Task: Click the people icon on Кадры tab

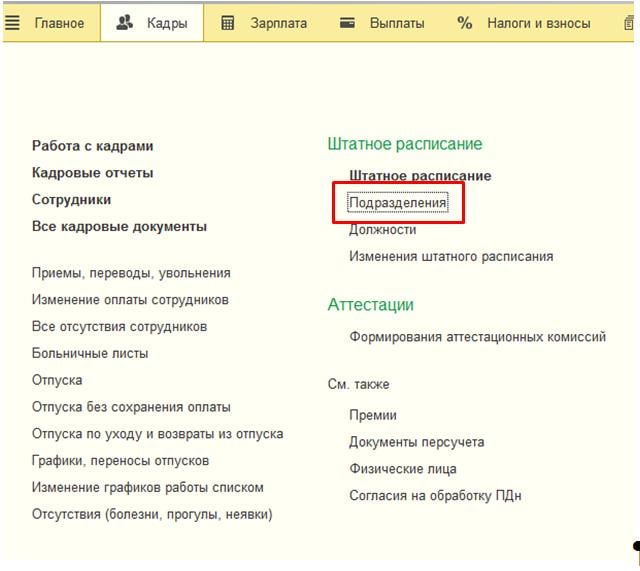Action: 125,23
